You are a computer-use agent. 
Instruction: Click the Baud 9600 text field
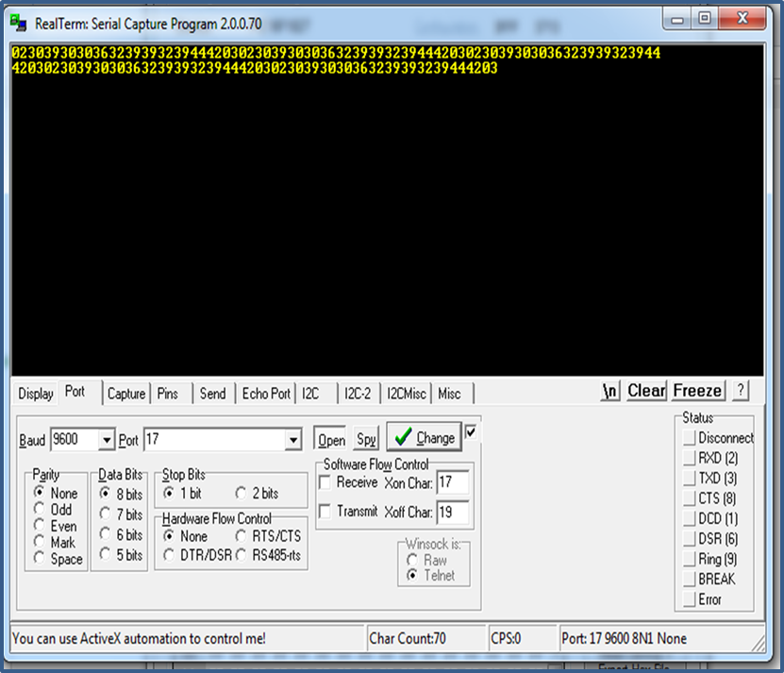(x=75, y=439)
